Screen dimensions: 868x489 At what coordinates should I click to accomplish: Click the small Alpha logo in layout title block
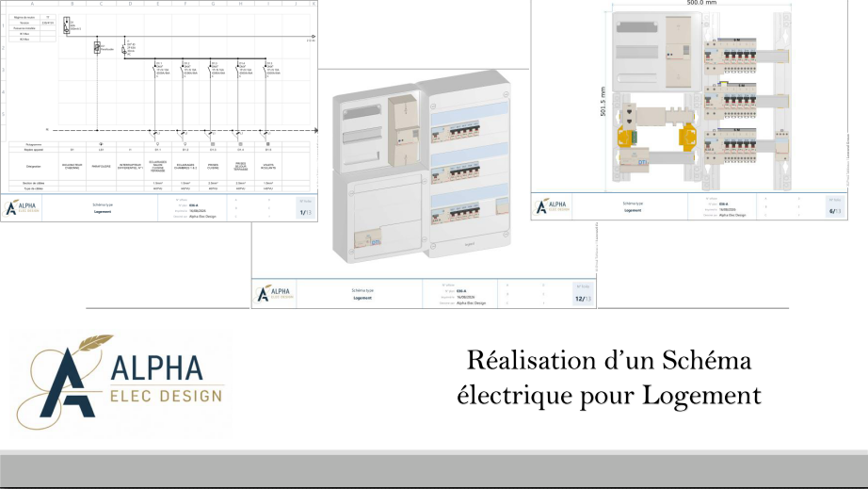point(551,206)
